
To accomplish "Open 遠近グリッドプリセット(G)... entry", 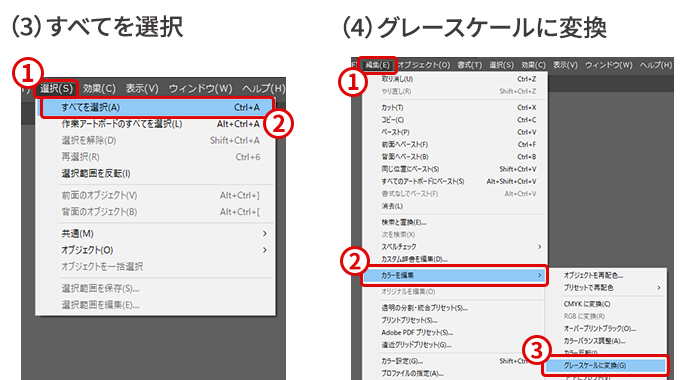I will [x=455, y=345].
